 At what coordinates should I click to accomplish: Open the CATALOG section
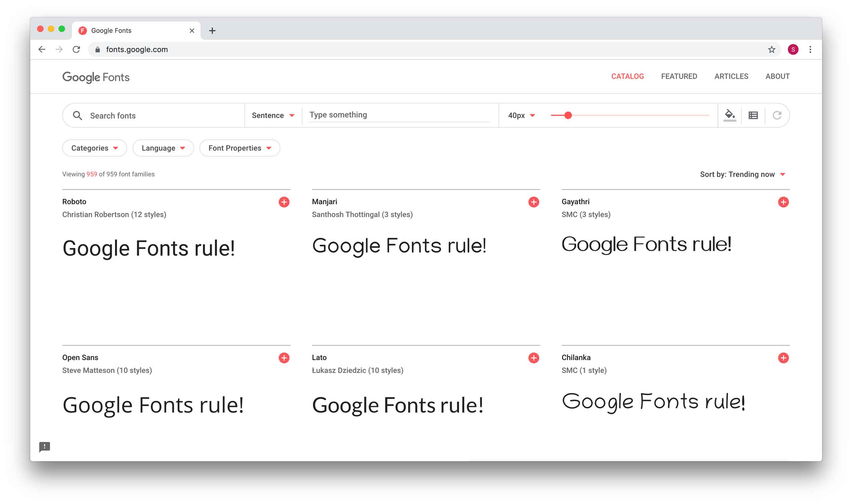point(627,76)
